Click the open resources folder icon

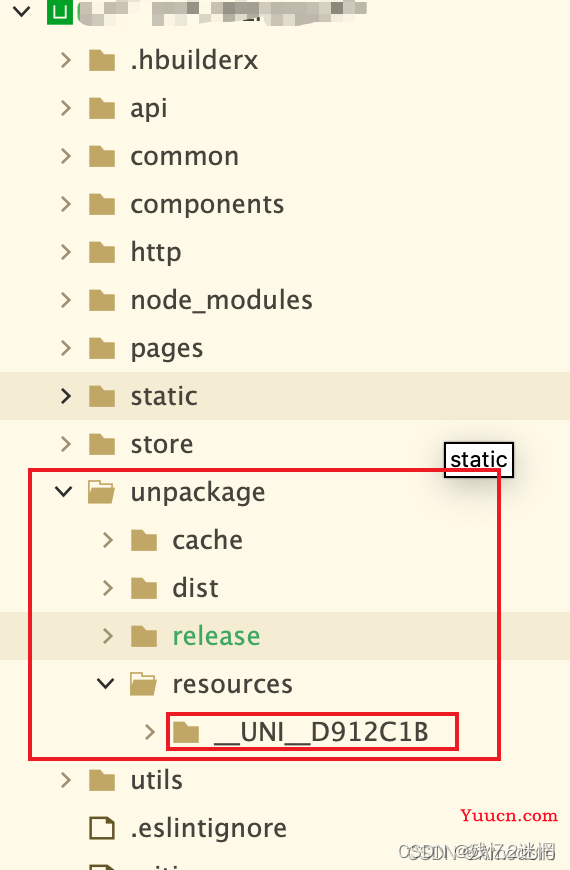[143, 684]
